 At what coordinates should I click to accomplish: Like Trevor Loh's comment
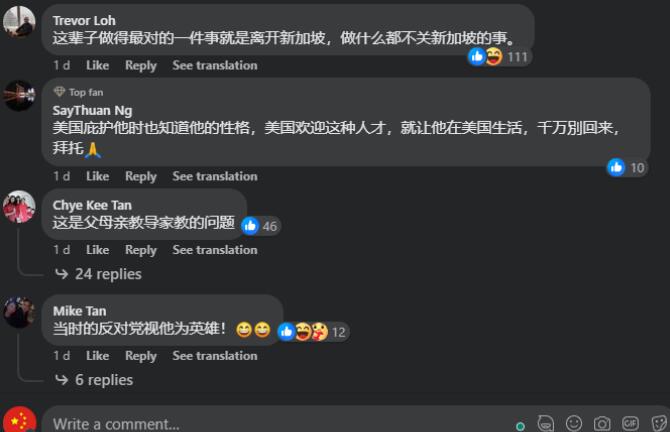[97, 65]
